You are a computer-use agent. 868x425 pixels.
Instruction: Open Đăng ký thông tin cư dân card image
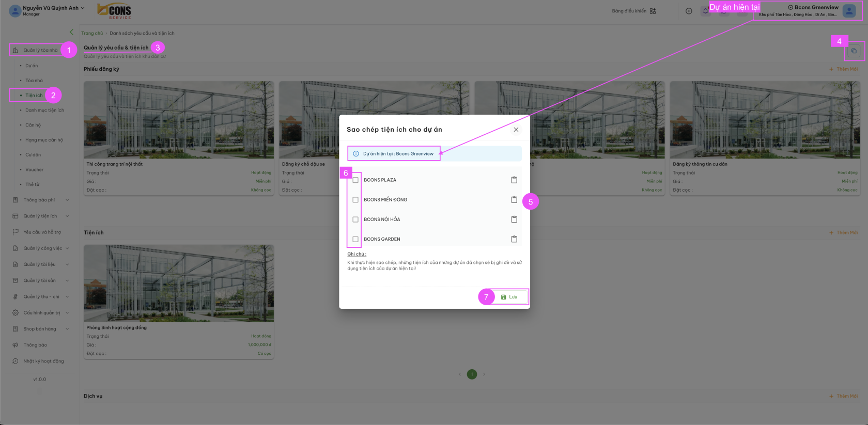(x=765, y=120)
